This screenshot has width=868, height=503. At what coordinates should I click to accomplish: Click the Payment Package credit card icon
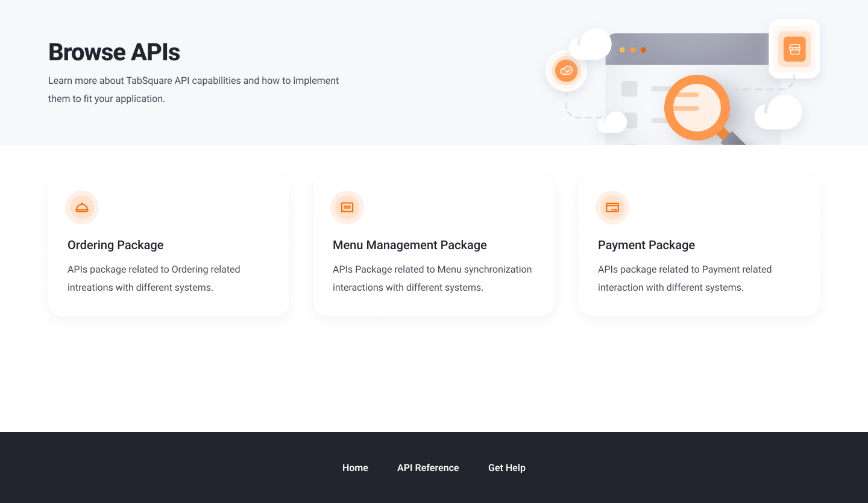click(612, 207)
